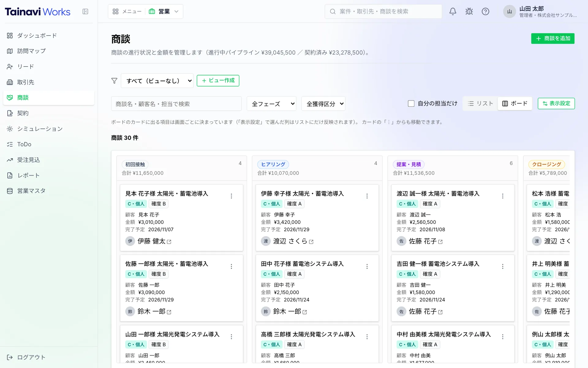Expand the 全フェーズ dropdown
Screen dimensions: 588x368
tap(272, 104)
